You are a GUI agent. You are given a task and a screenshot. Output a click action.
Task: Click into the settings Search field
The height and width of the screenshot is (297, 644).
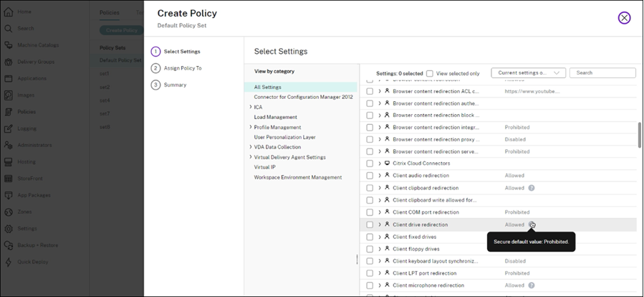tap(603, 73)
